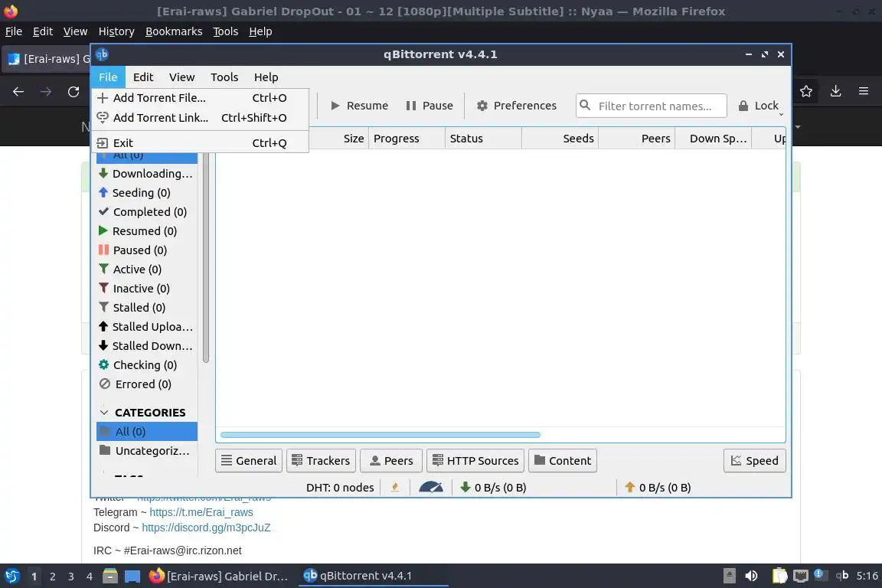The image size is (882, 588).
Task: Focus the Filter torrent names field
Action: coord(652,106)
